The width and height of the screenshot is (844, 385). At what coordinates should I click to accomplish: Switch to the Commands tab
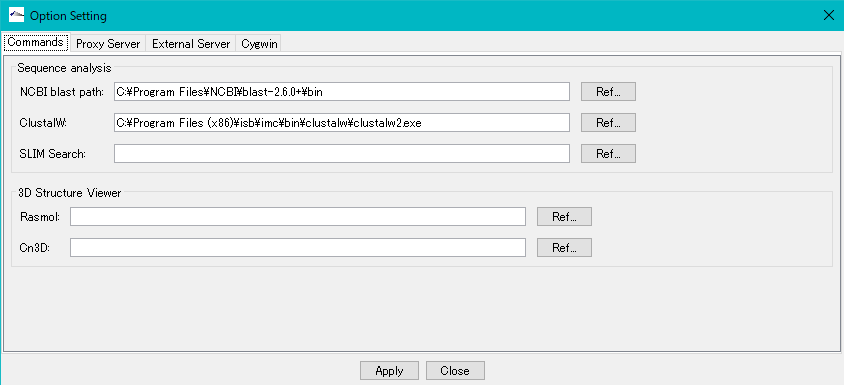coord(36,43)
